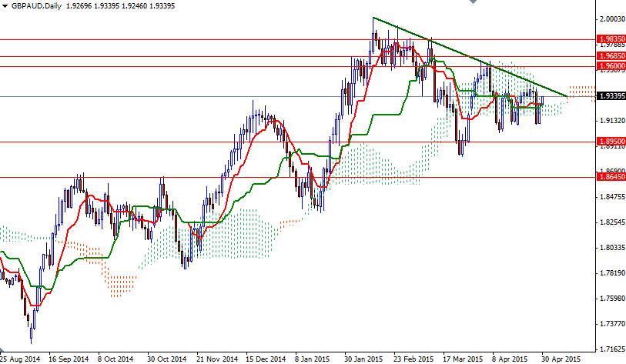The height and width of the screenshot is (364, 626).
Task: Click the low value 1.92460 in header
Action: 134,6
